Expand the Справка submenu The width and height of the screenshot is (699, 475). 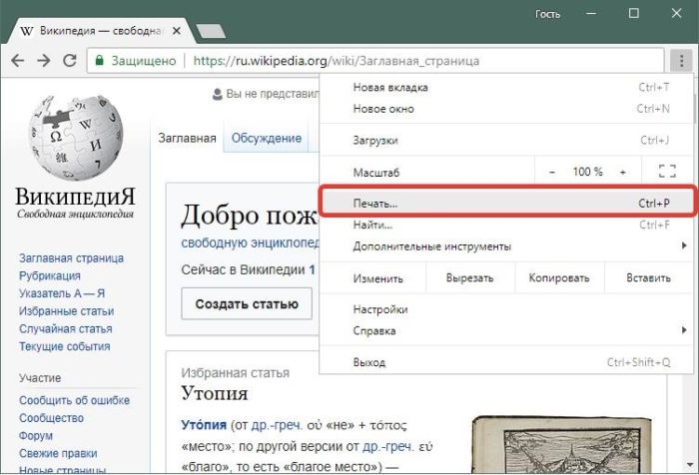coord(507,331)
